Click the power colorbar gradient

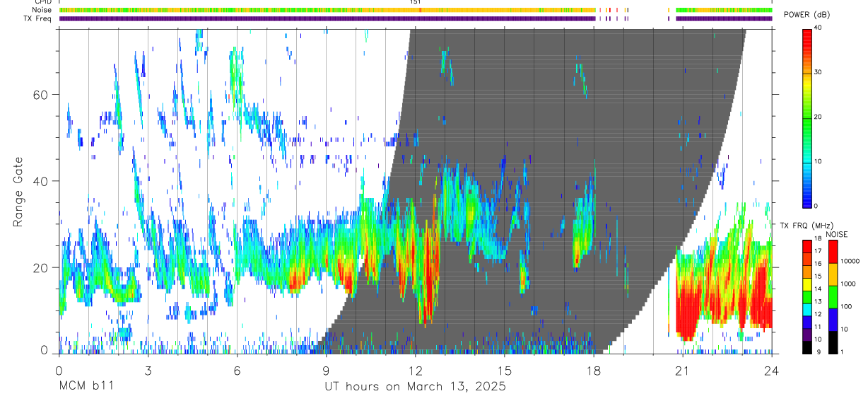808,117
